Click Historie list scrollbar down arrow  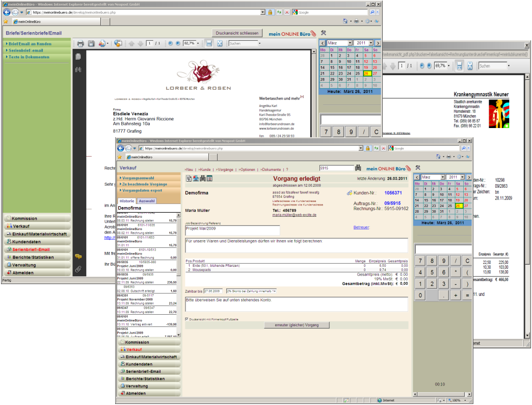[x=178, y=335]
